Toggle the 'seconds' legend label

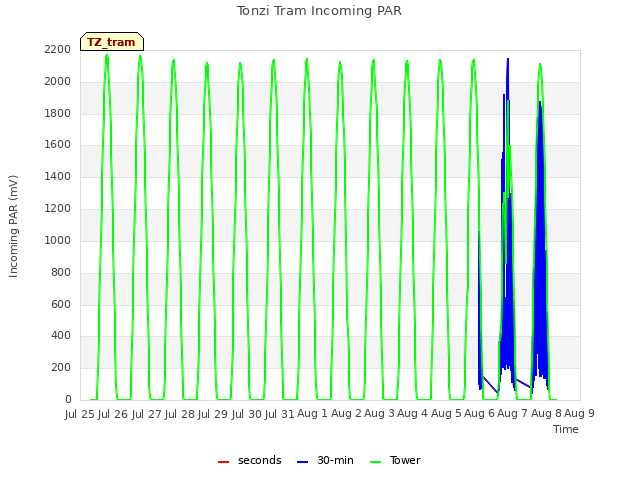260,460
